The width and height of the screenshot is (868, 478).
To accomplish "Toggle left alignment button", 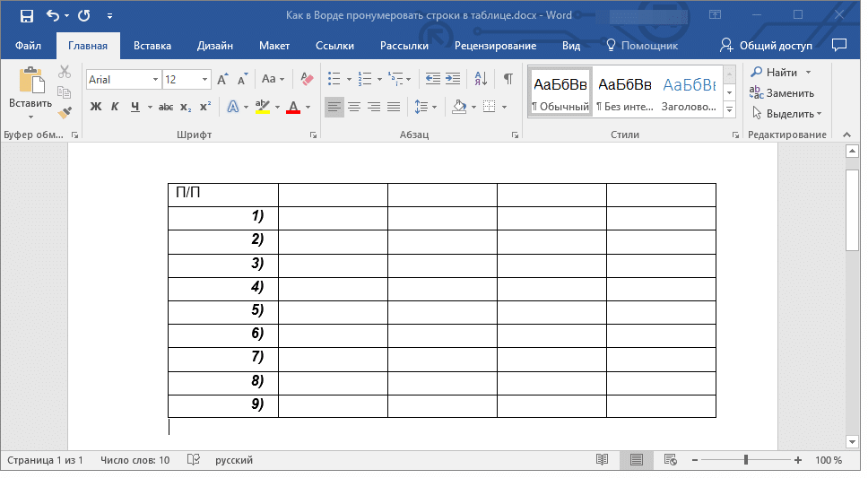I will pos(334,107).
